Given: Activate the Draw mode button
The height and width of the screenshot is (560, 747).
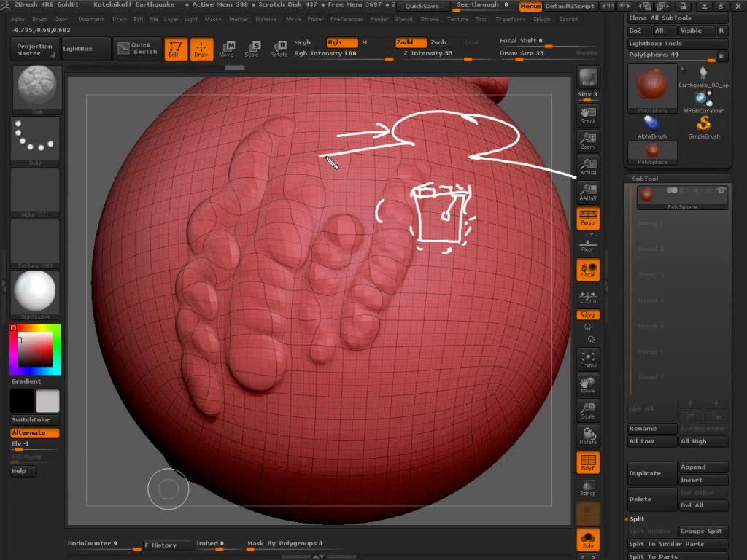Looking at the screenshot, I should pos(201,49).
